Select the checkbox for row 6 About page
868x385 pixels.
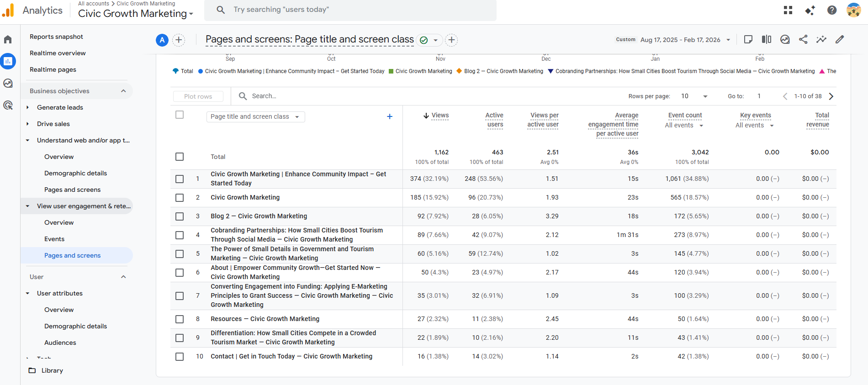[x=180, y=272]
